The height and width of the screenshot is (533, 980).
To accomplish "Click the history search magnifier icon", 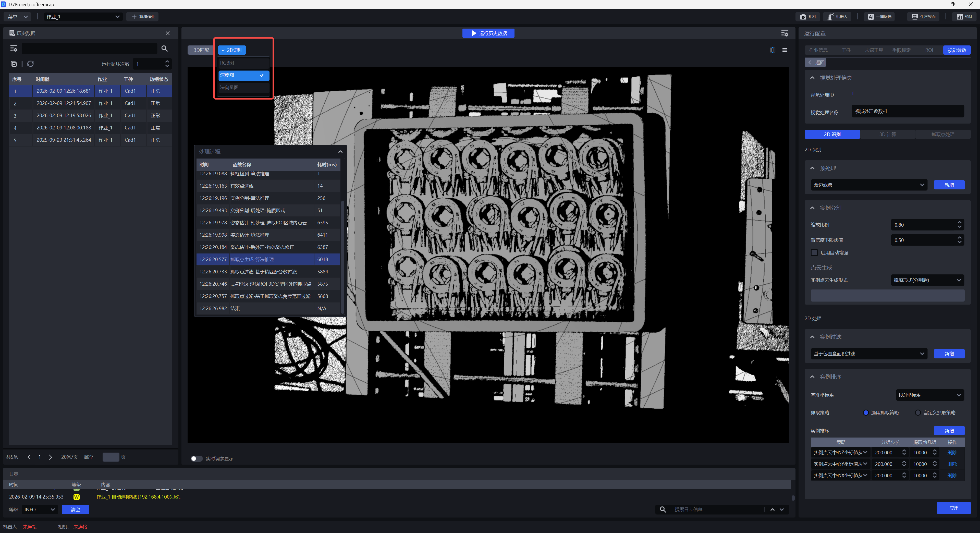I will pyautogui.click(x=164, y=48).
